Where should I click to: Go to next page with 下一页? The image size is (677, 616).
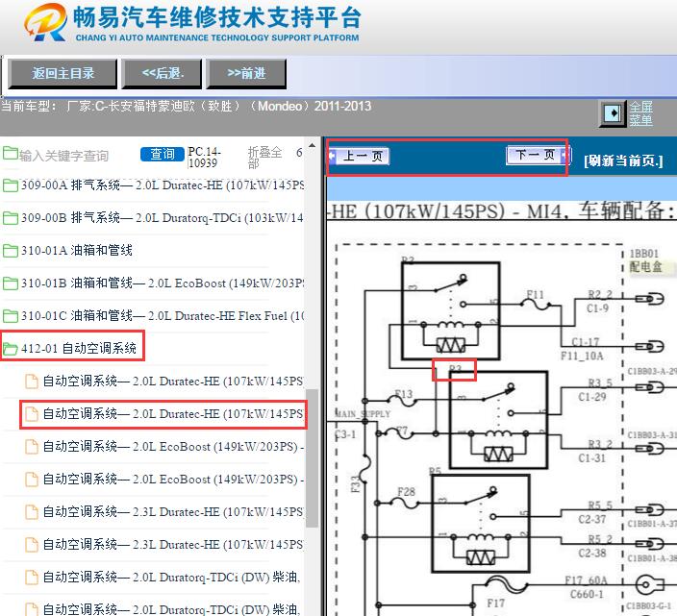pyautogui.click(x=538, y=155)
